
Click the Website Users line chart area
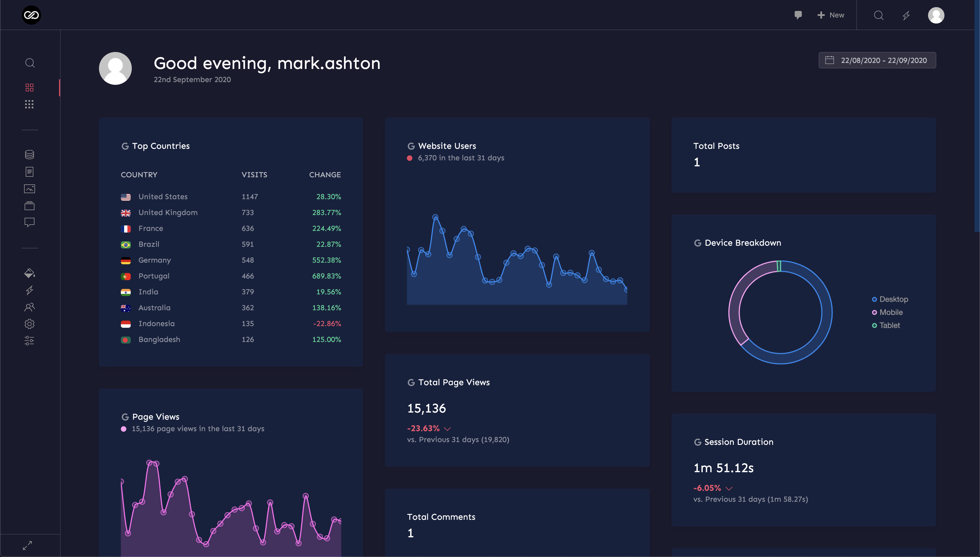point(517,260)
